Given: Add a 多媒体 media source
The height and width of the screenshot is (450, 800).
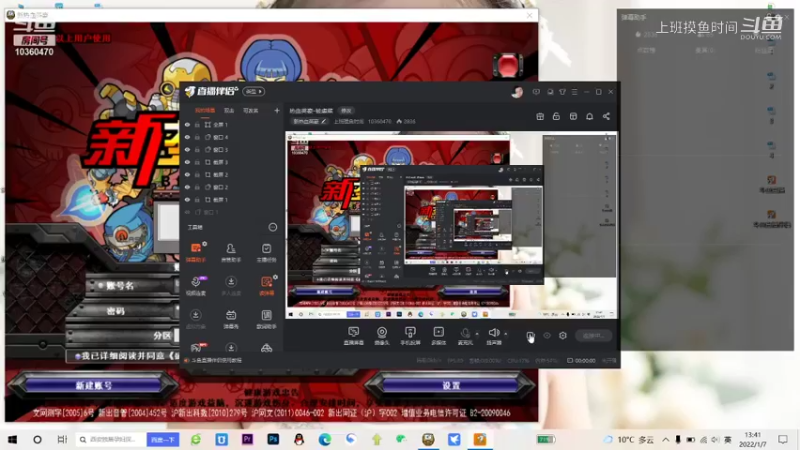Looking at the screenshot, I should [x=438, y=336].
